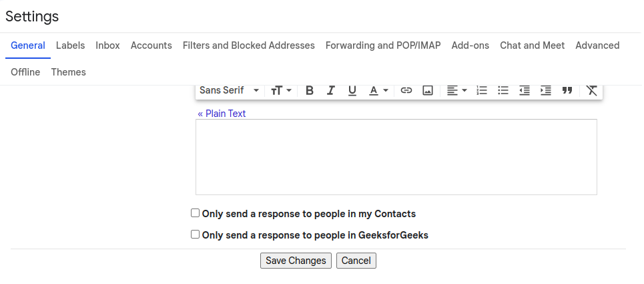The height and width of the screenshot is (284, 644).
Task: Open the Sans Serif font dropdown
Action: (x=230, y=91)
